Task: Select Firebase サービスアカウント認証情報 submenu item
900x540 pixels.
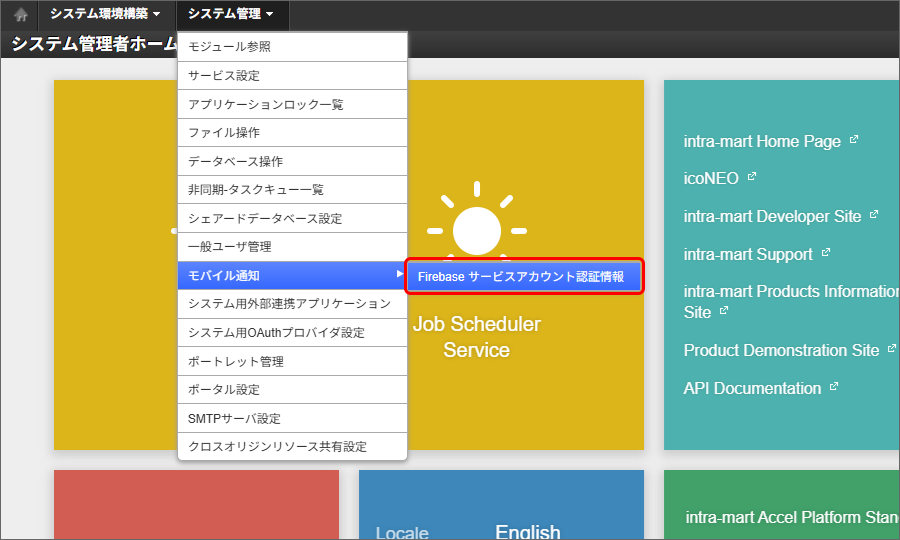Action: pyautogui.click(x=522, y=277)
